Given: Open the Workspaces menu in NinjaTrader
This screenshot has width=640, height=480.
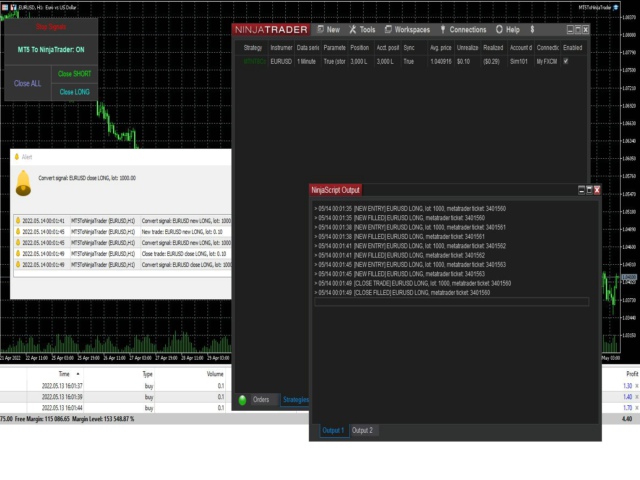Looking at the screenshot, I should (407, 29).
